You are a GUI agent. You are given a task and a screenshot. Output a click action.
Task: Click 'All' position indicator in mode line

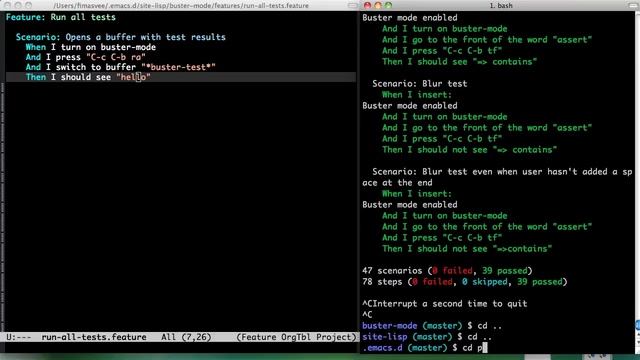click(x=168, y=337)
